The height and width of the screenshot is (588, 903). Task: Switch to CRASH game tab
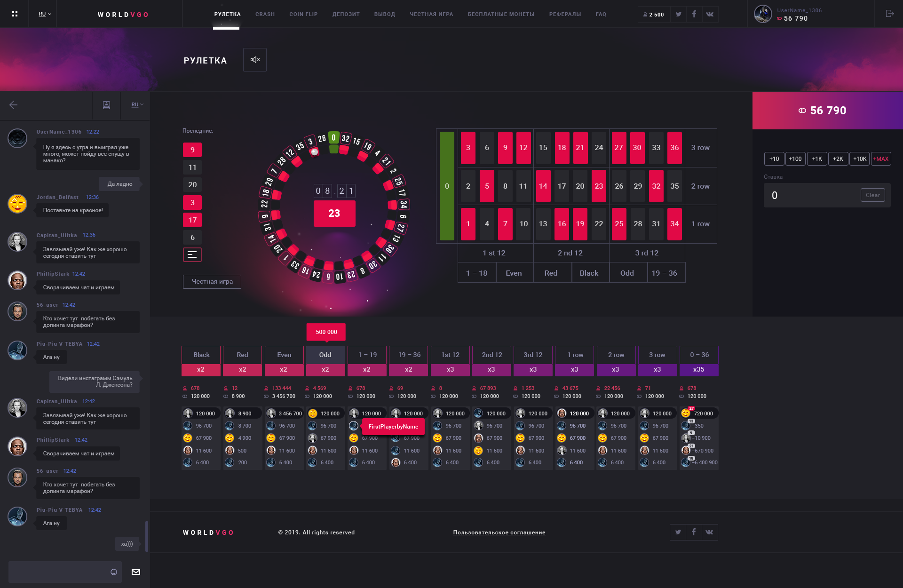(x=265, y=13)
